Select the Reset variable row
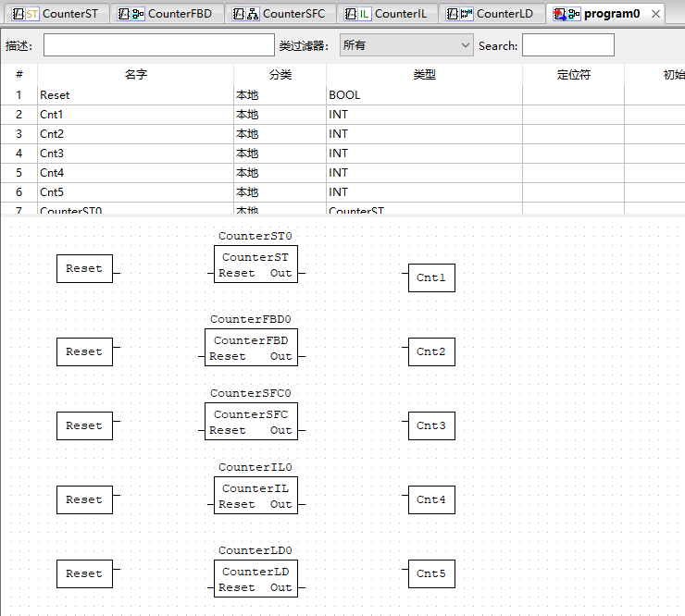Image resolution: width=685 pixels, height=616 pixels. pos(135,95)
